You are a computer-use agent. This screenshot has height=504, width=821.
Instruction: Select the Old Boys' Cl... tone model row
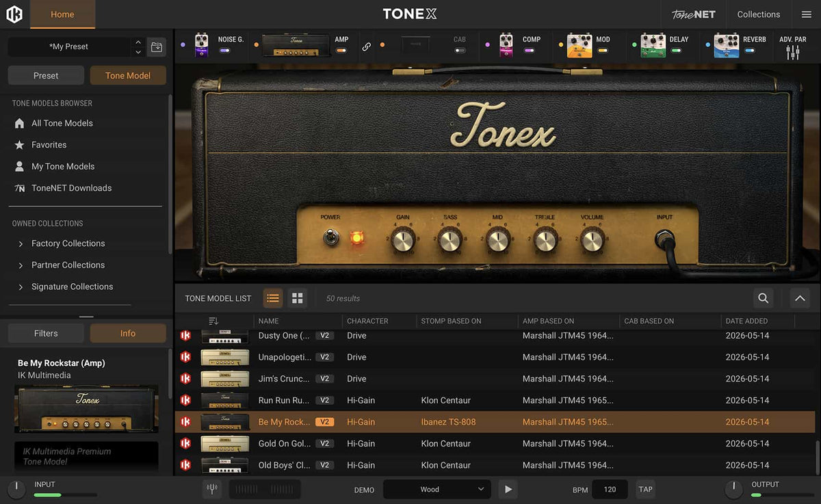coord(495,465)
